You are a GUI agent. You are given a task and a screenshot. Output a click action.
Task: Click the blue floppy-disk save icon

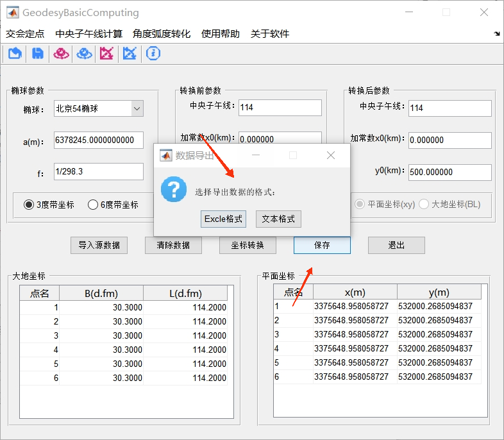point(38,53)
